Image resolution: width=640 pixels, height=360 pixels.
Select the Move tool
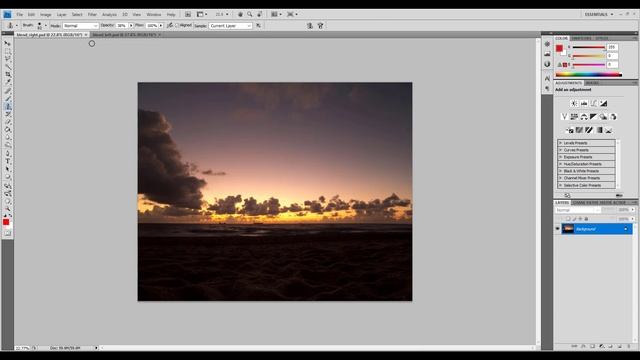[7, 43]
